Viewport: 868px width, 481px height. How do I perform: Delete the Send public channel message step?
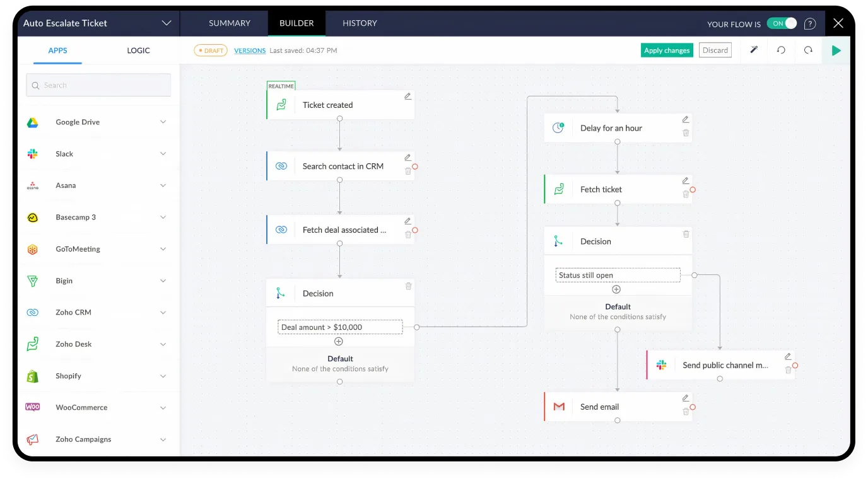click(788, 370)
